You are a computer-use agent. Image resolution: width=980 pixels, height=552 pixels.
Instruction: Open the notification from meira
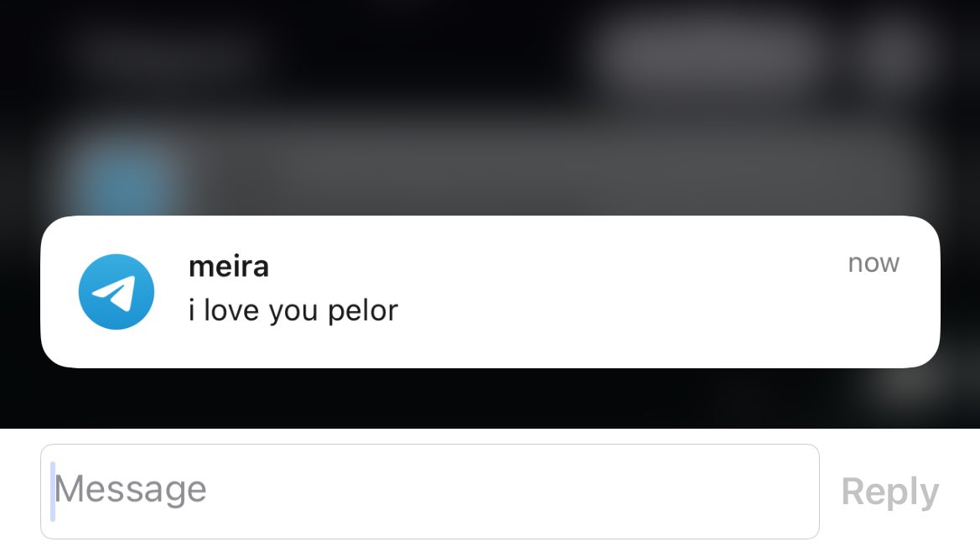(490, 291)
